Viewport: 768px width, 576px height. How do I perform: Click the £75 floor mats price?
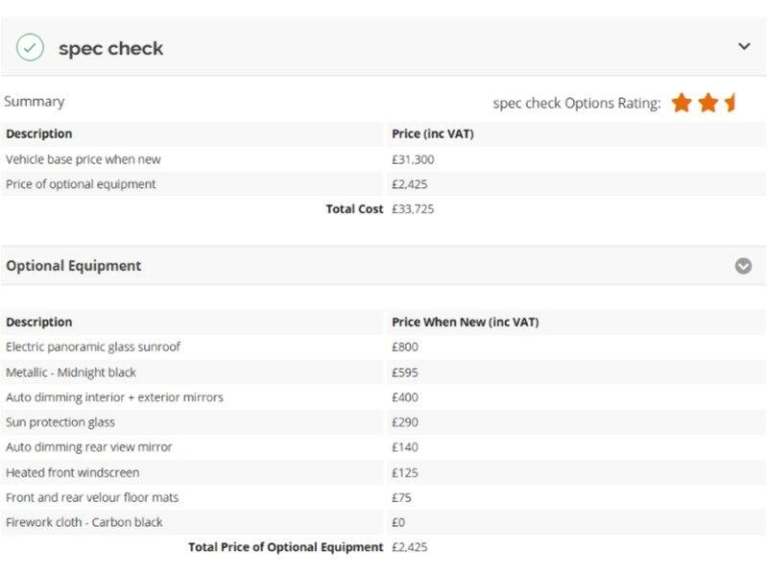point(402,498)
